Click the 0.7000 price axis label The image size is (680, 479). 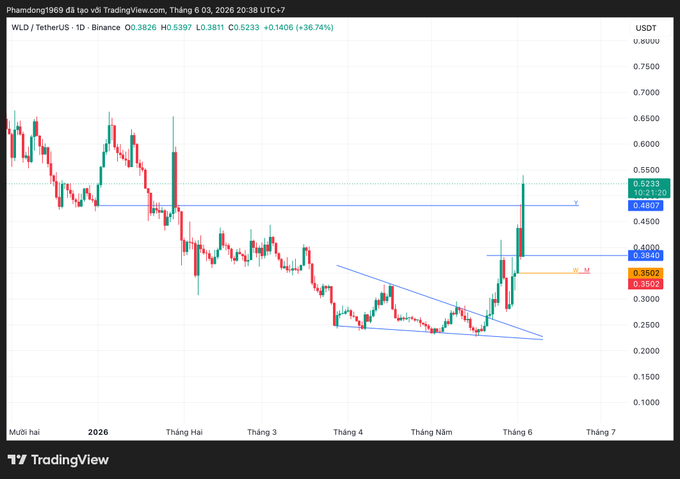pos(646,92)
